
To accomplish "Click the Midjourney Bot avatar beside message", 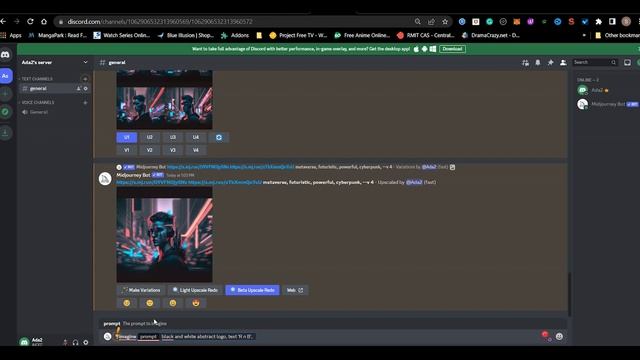I will tap(105, 179).
